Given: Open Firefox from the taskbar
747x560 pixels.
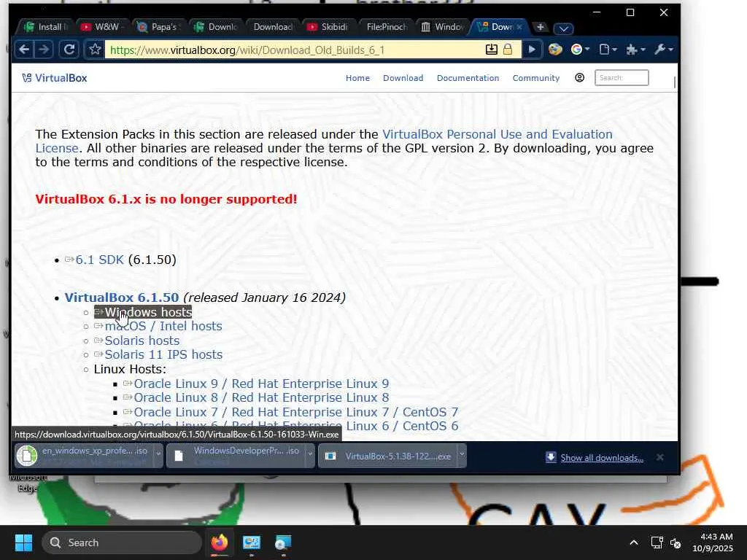Looking at the screenshot, I should click(x=219, y=542).
